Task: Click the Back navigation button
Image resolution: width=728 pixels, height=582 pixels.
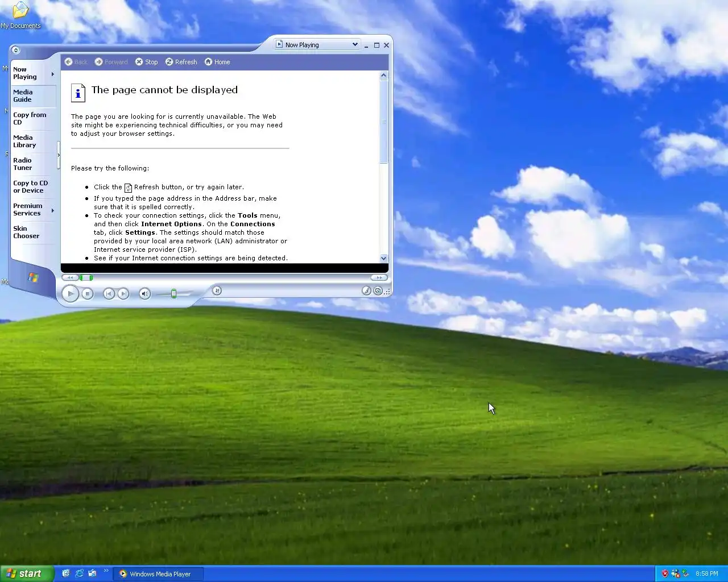Action: pyautogui.click(x=76, y=62)
